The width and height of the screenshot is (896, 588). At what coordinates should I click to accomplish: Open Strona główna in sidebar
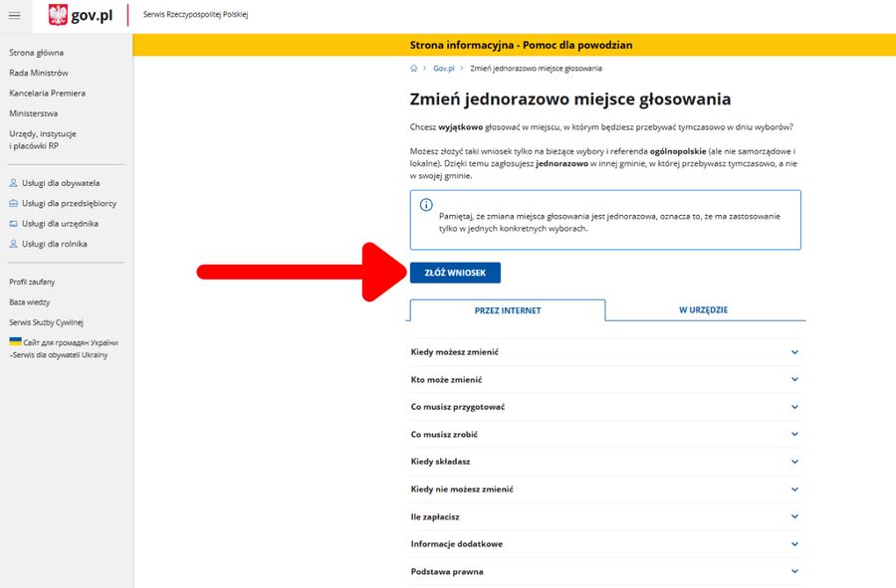[37, 53]
